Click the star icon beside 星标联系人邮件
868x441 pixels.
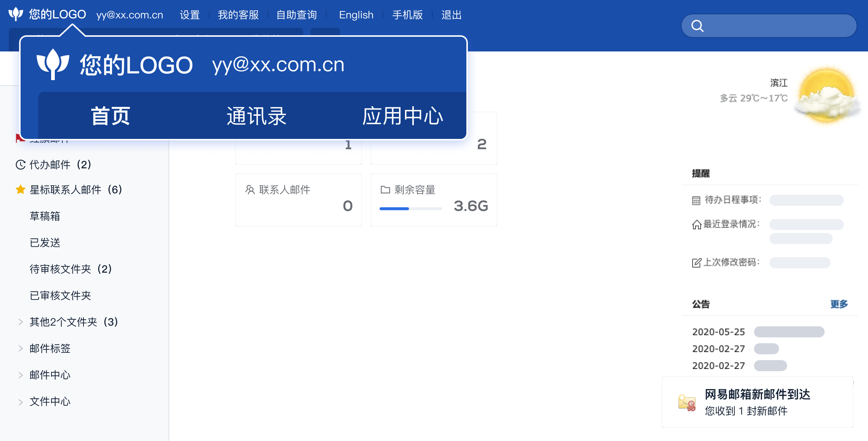coord(20,190)
